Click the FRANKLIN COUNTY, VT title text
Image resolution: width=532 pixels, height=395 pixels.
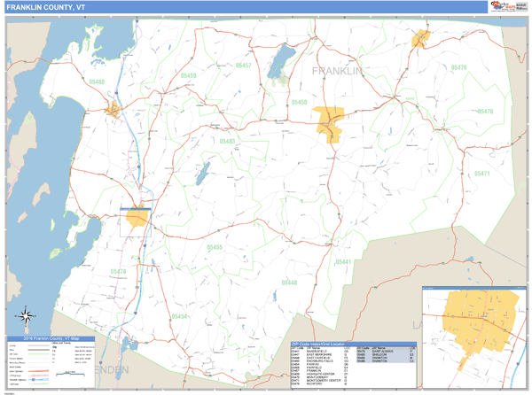pyautogui.click(x=46, y=7)
